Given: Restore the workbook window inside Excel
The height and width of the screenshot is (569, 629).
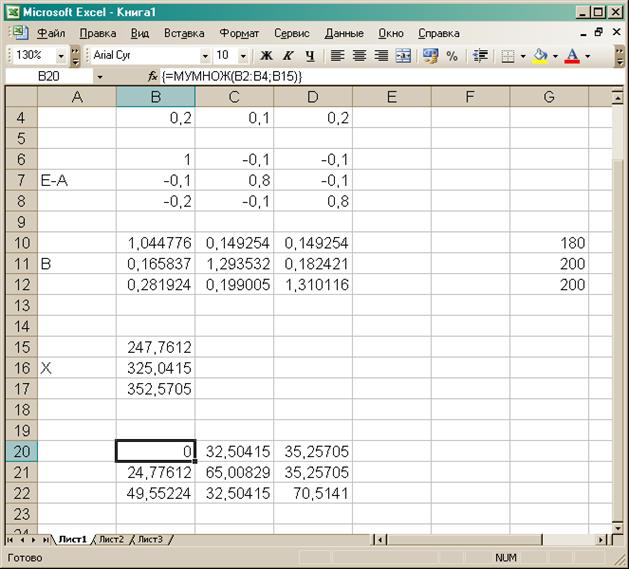Looking at the screenshot, I should pyautogui.click(x=599, y=32).
